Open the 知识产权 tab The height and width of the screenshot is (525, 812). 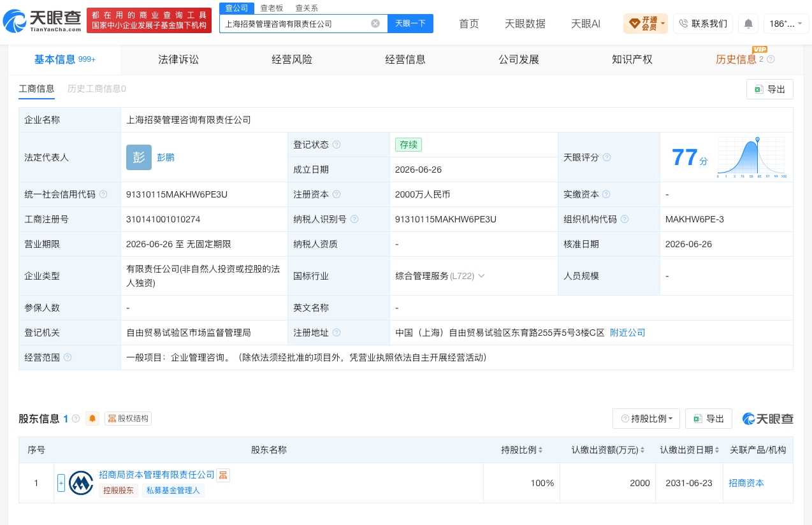coord(632,59)
